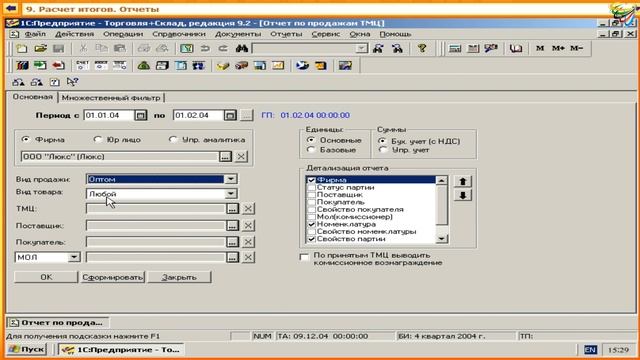Clear the firm field with X button
The image size is (640, 360).
[241, 156]
